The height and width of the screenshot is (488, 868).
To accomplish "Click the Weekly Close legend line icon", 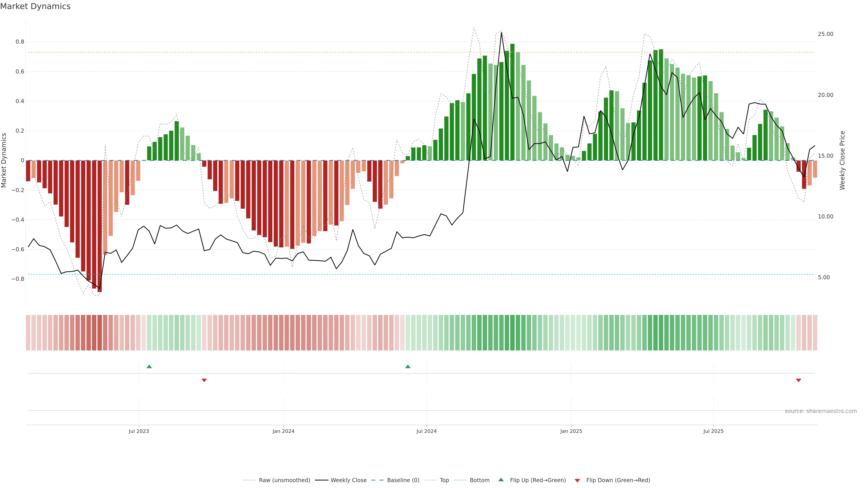I will (321, 480).
